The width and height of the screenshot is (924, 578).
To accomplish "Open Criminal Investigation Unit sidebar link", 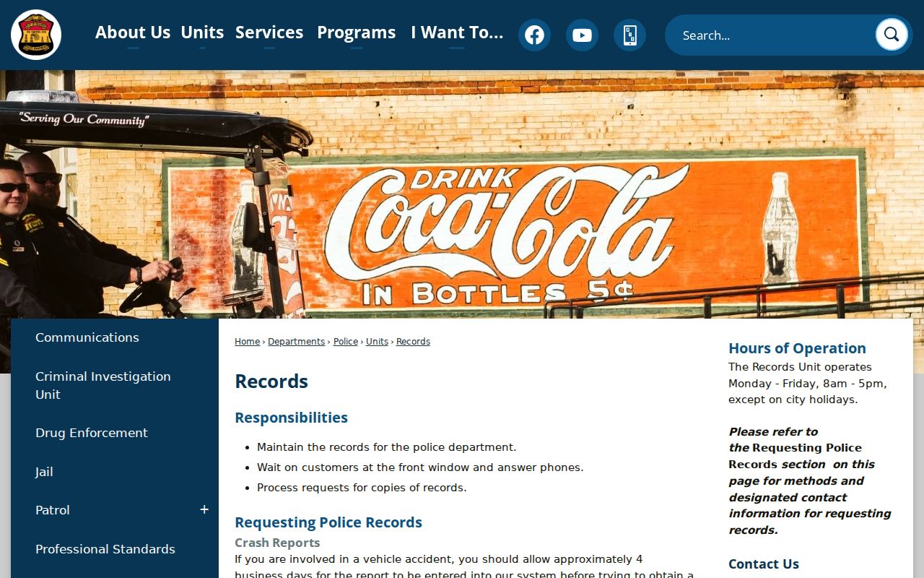I will click(103, 385).
